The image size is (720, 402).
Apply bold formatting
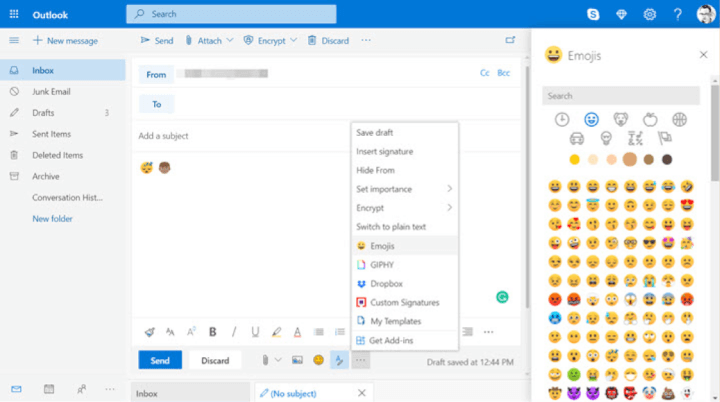click(213, 332)
